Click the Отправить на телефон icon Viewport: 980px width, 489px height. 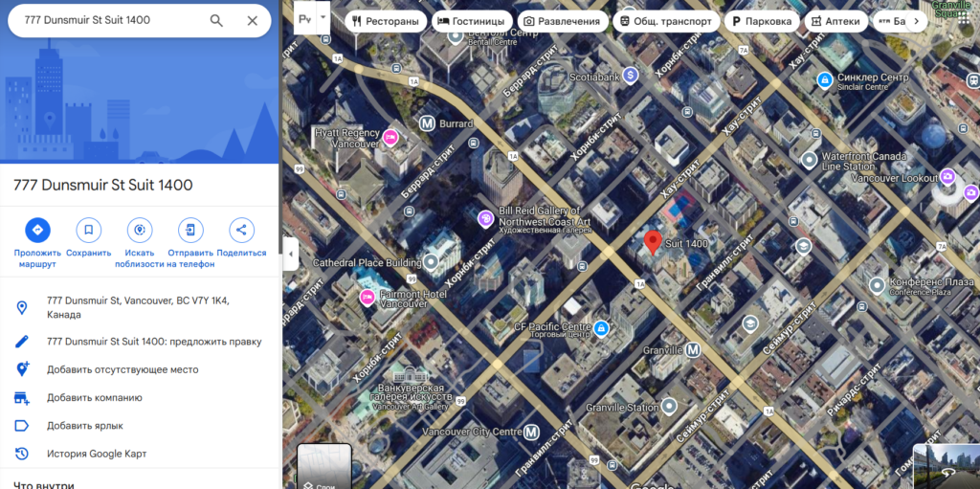190,230
